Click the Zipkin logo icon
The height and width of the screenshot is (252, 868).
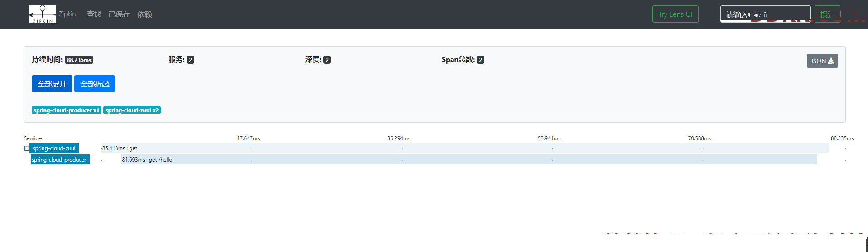(x=43, y=14)
